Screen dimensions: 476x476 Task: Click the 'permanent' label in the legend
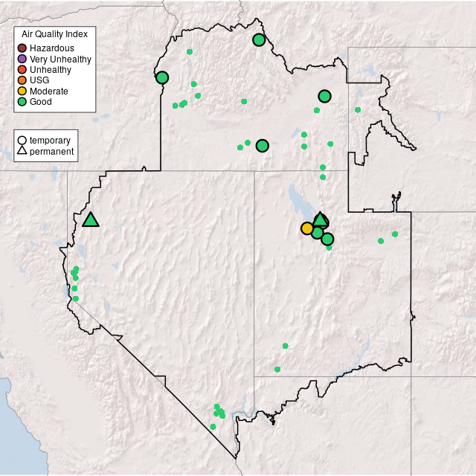tap(51, 151)
